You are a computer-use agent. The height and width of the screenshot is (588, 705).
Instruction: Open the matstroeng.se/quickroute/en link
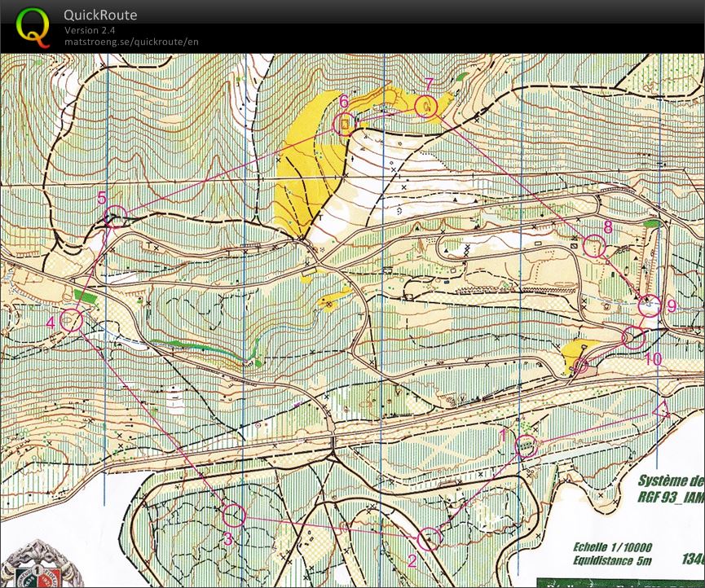click(131, 42)
